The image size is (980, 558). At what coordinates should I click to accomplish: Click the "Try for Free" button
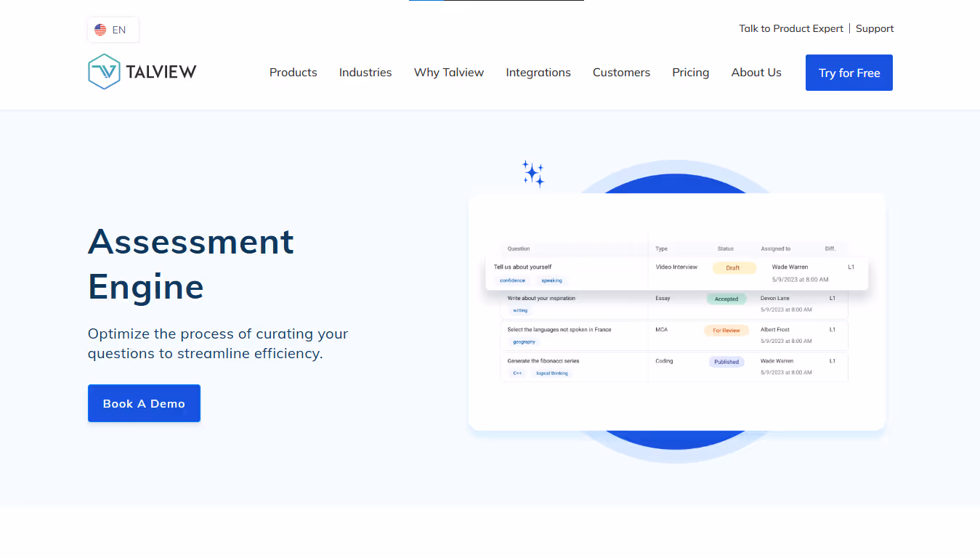pos(849,73)
